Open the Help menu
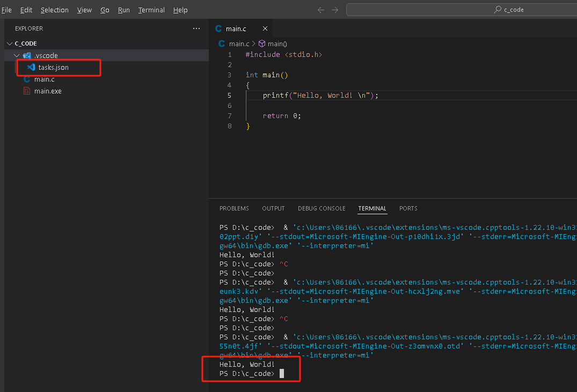 pos(180,10)
